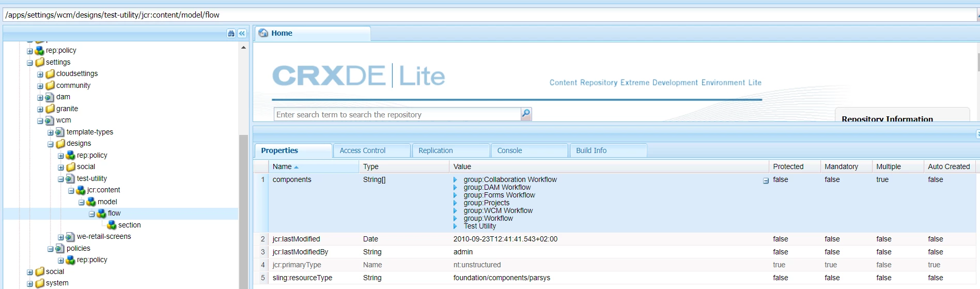Click the model node icon
980x289 pixels.
pyautogui.click(x=91, y=202)
